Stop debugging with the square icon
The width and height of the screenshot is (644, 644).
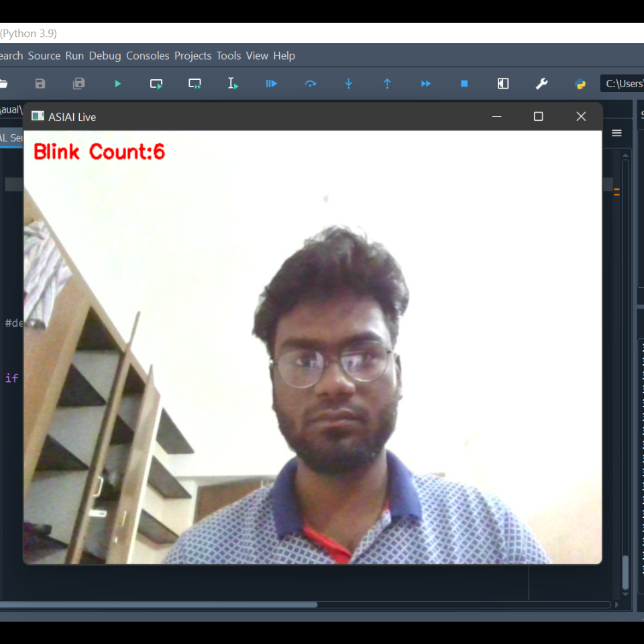click(x=464, y=84)
